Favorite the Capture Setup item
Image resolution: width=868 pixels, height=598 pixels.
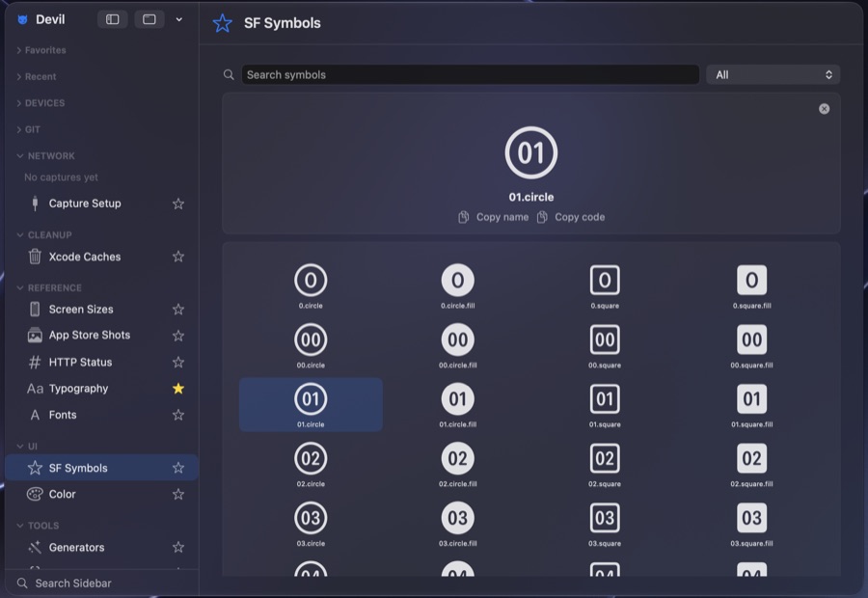pos(178,204)
